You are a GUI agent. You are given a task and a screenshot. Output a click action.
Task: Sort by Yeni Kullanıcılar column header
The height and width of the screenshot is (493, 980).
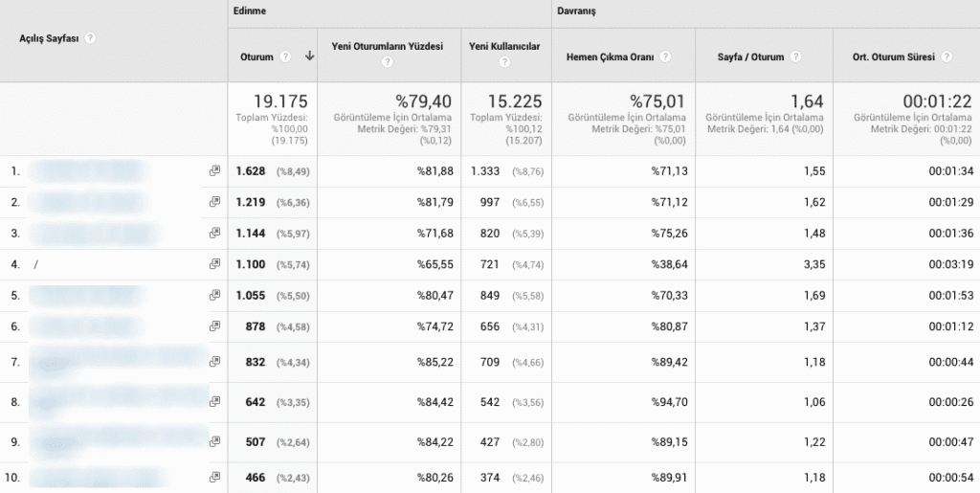point(504,46)
